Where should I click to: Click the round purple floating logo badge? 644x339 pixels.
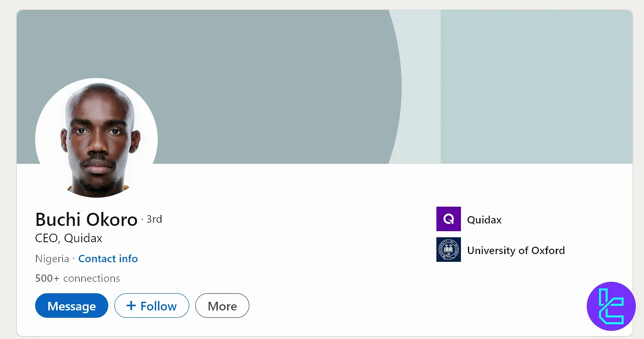611,306
